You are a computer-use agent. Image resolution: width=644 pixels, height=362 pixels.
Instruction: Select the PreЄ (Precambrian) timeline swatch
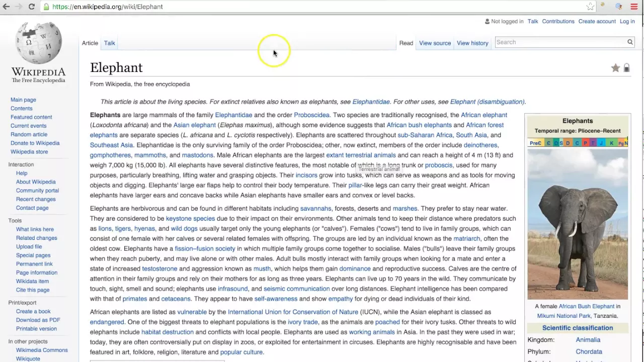(535, 143)
